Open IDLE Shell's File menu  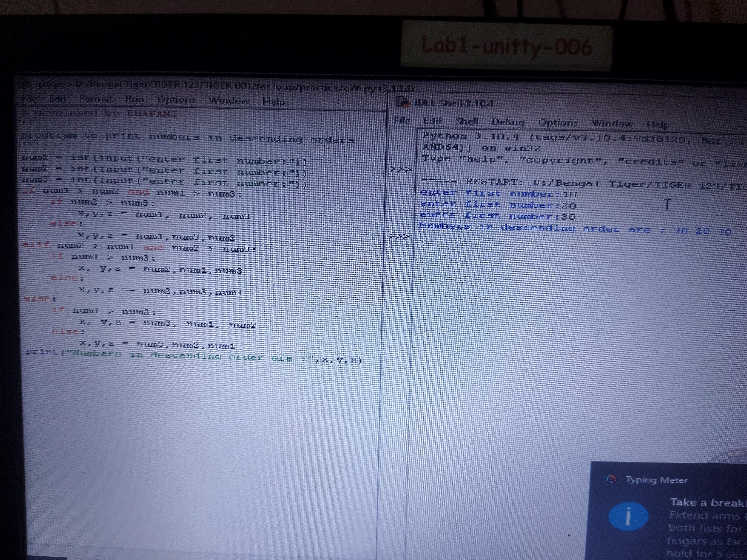[x=402, y=121]
